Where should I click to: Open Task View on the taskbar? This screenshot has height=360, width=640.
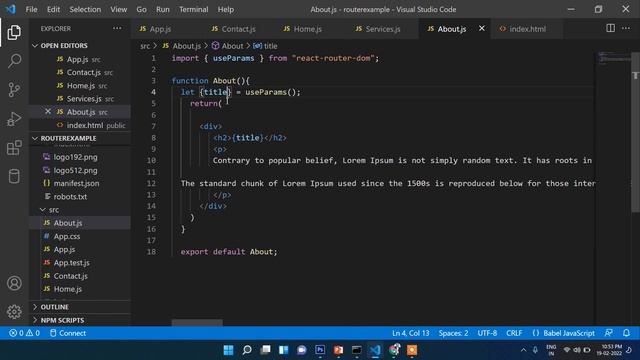coord(265,350)
